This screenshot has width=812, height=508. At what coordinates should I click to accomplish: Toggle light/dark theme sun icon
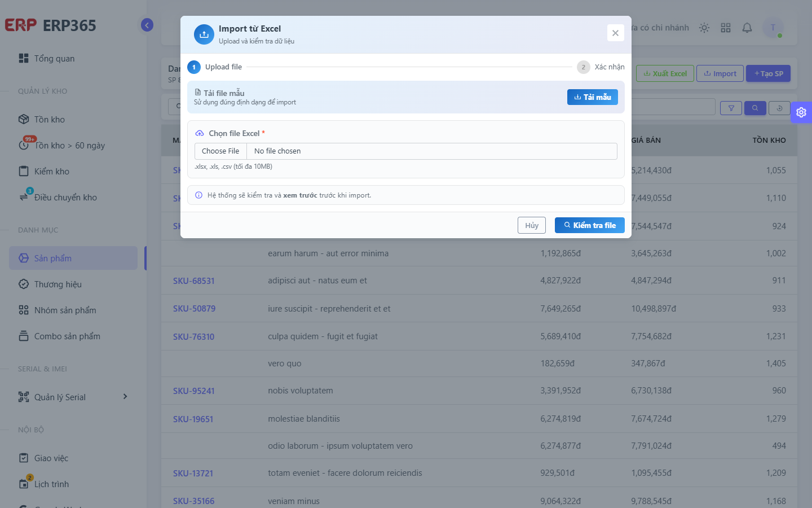704,28
